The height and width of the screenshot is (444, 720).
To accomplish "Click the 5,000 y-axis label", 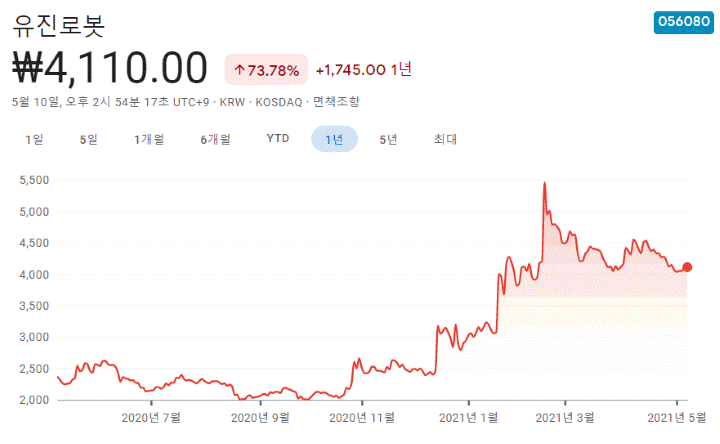I will tap(34, 212).
